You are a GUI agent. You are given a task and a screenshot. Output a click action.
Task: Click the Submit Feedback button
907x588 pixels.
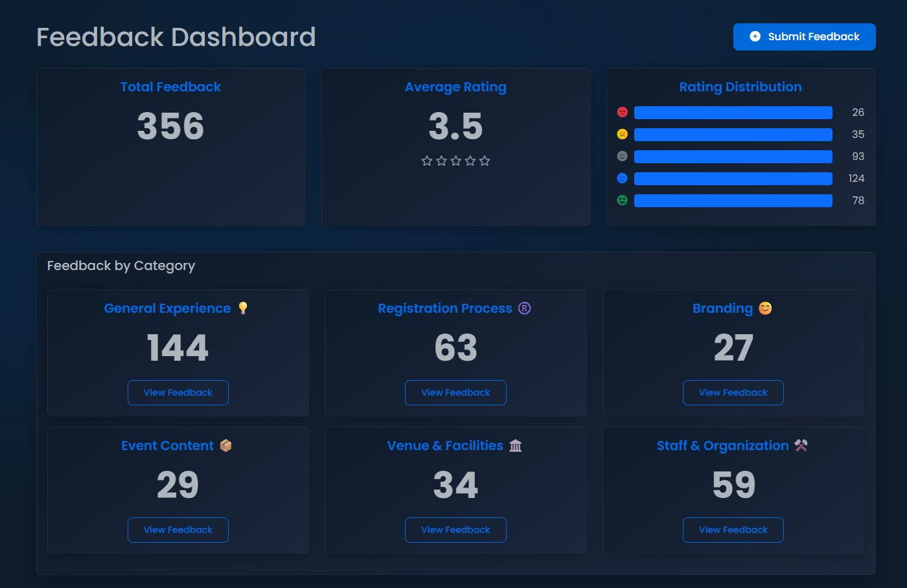(804, 37)
